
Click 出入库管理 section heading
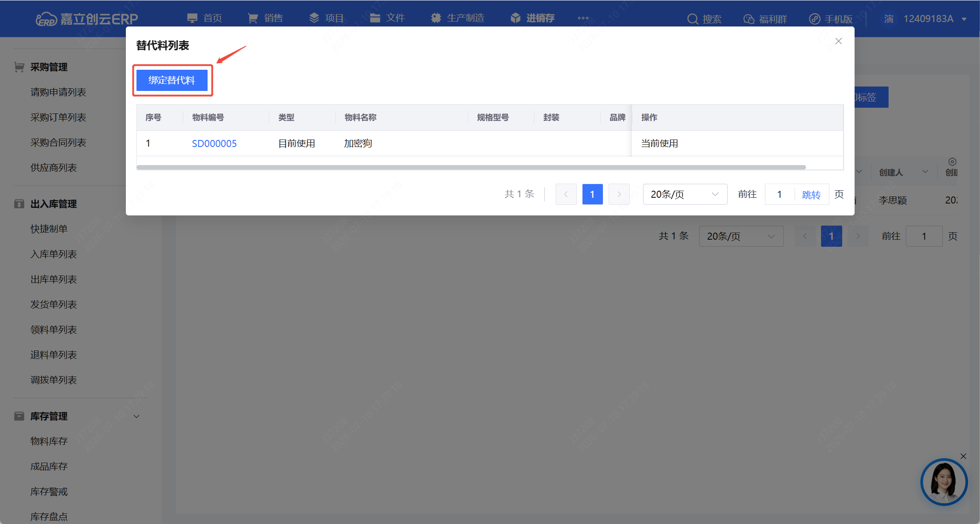coord(53,204)
